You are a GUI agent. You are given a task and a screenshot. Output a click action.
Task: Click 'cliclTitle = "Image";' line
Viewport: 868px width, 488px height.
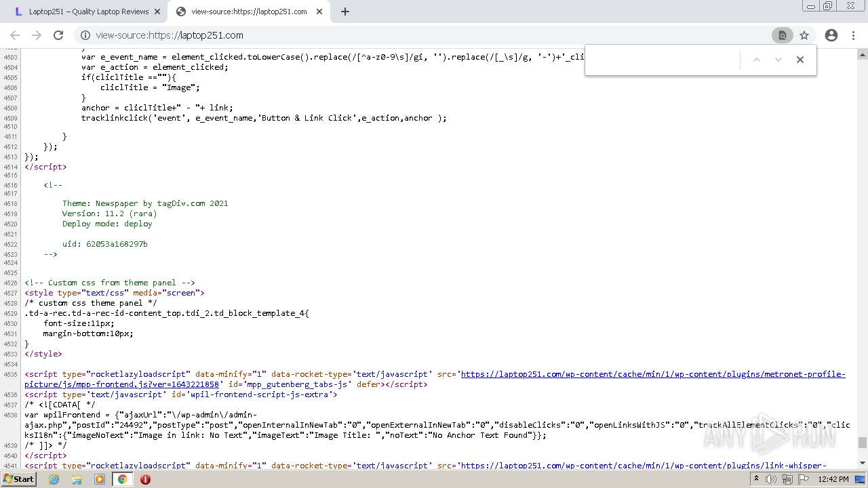pyautogui.click(x=150, y=87)
